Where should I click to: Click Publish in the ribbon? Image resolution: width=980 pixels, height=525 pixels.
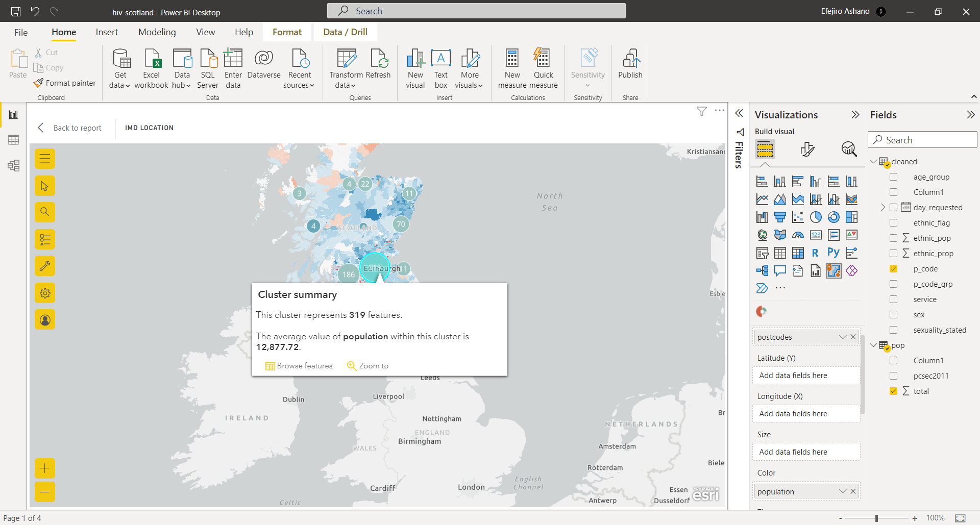pyautogui.click(x=630, y=64)
